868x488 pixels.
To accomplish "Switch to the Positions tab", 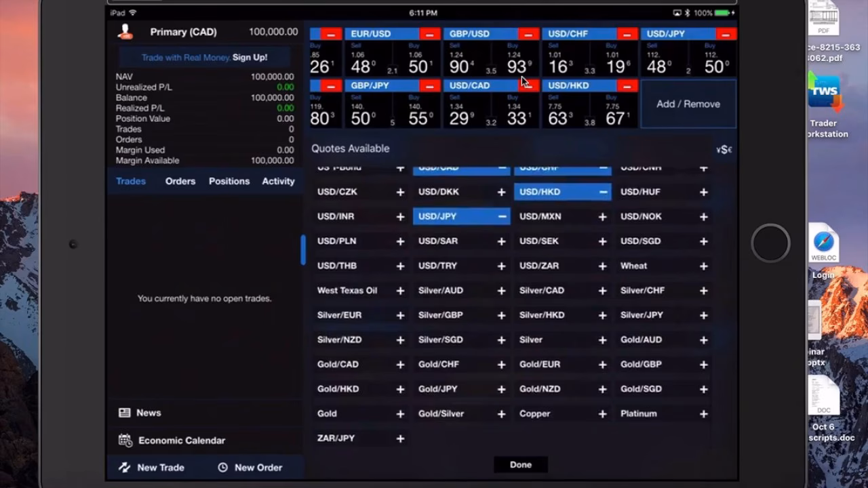I will [229, 181].
